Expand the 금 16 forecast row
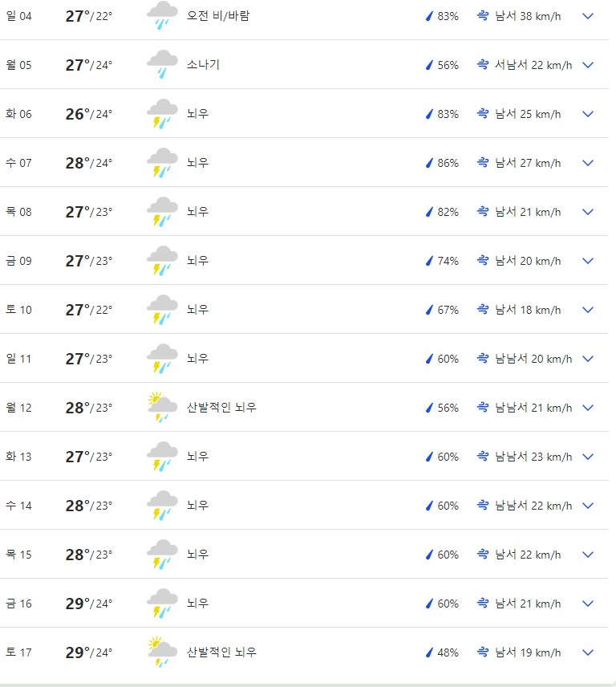Screen dimensions: 616x687 click(588, 604)
